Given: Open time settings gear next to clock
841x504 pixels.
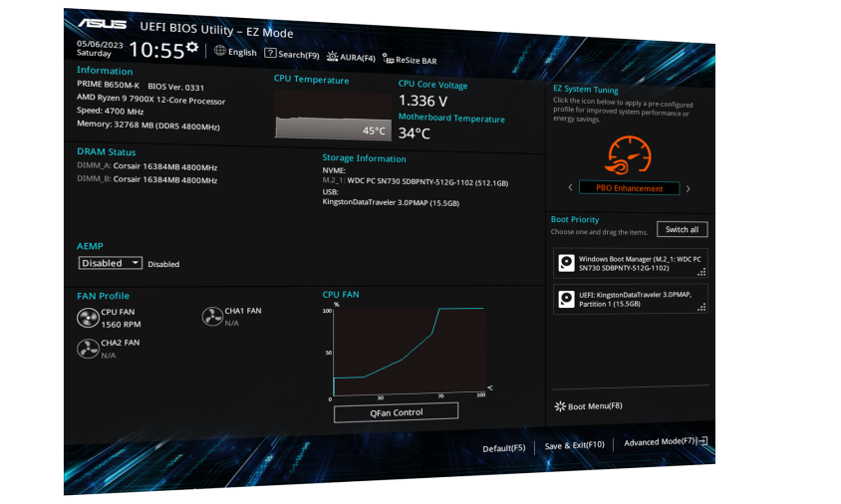Looking at the screenshot, I should click(x=192, y=48).
